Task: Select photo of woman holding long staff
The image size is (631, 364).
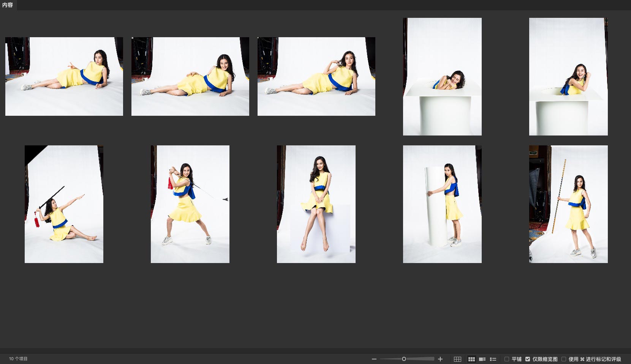Action: pyautogui.click(x=568, y=204)
